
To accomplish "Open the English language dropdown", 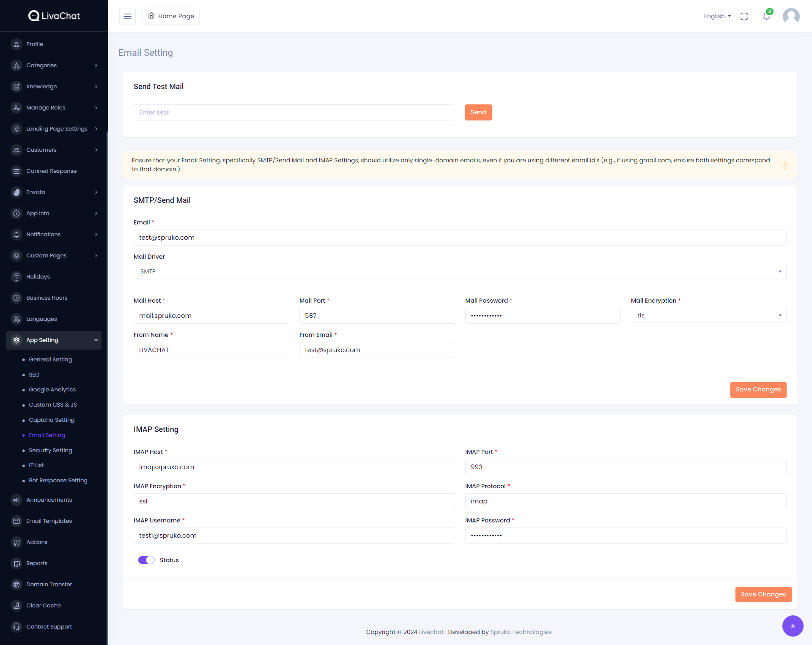I will [x=717, y=16].
